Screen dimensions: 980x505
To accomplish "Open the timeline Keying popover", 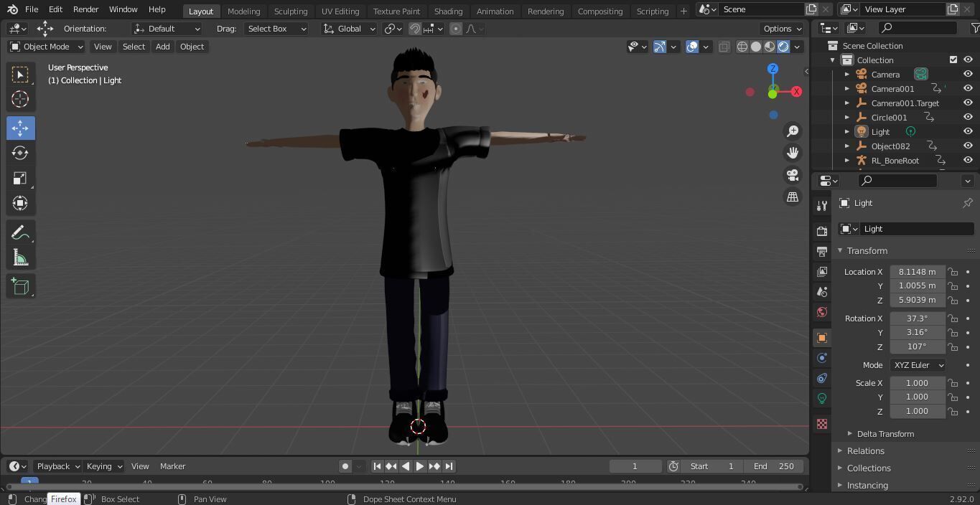I will 104,466.
